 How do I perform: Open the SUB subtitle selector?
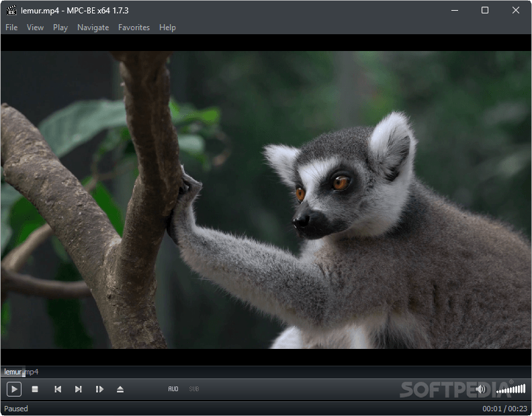(x=194, y=389)
